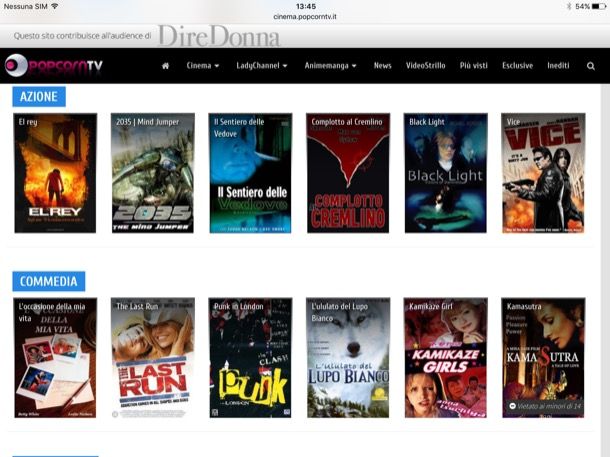Select Complotto al Cremlino poster
This screenshot has width=610, height=457.
click(x=348, y=173)
